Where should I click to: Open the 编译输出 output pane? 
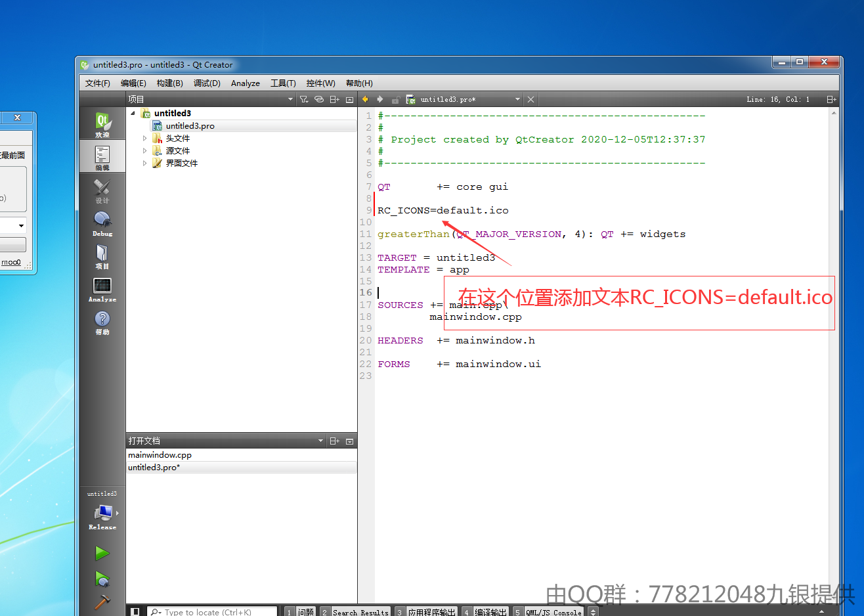(485, 611)
